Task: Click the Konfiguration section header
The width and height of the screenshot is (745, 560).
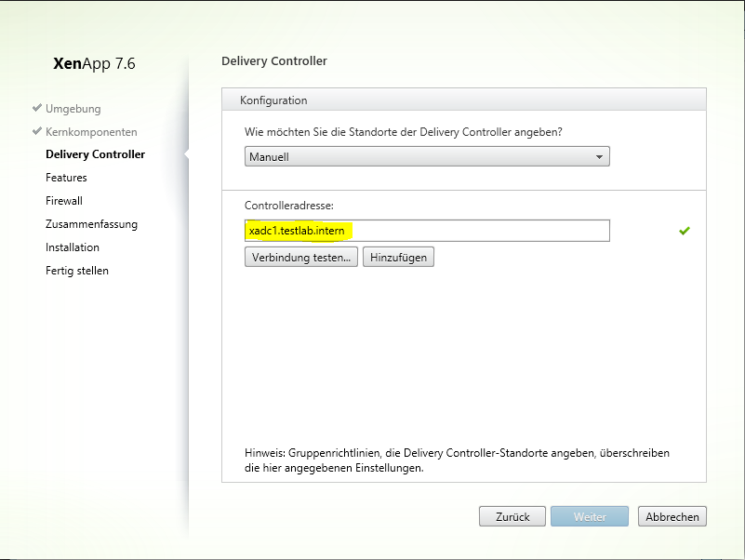Action: pyautogui.click(x=464, y=100)
